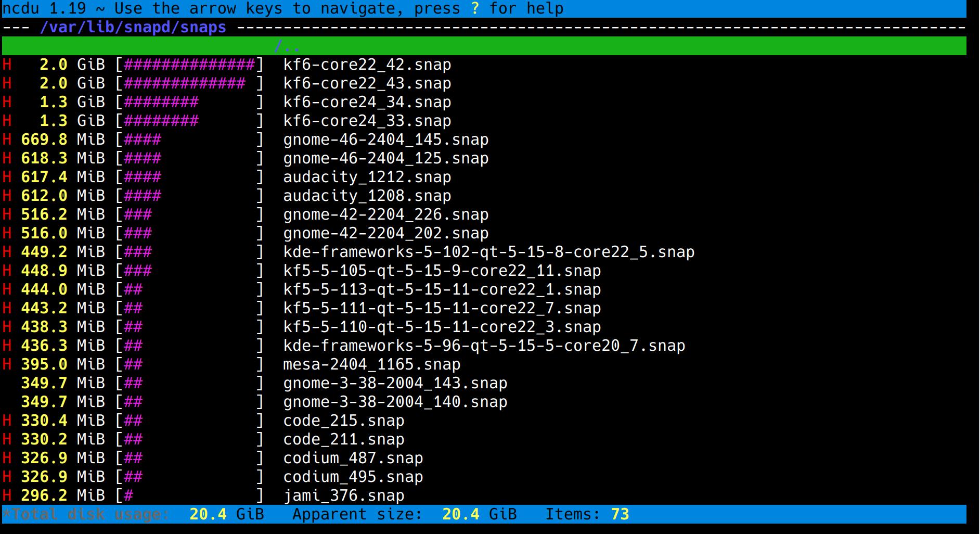
Task: Click the asterisk before Total disk usage
Action: (6, 514)
